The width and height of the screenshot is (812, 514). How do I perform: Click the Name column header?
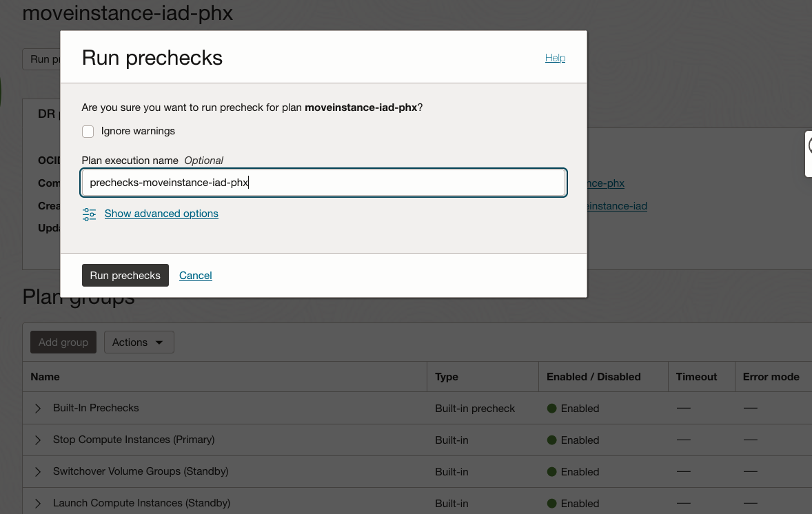tap(45, 376)
